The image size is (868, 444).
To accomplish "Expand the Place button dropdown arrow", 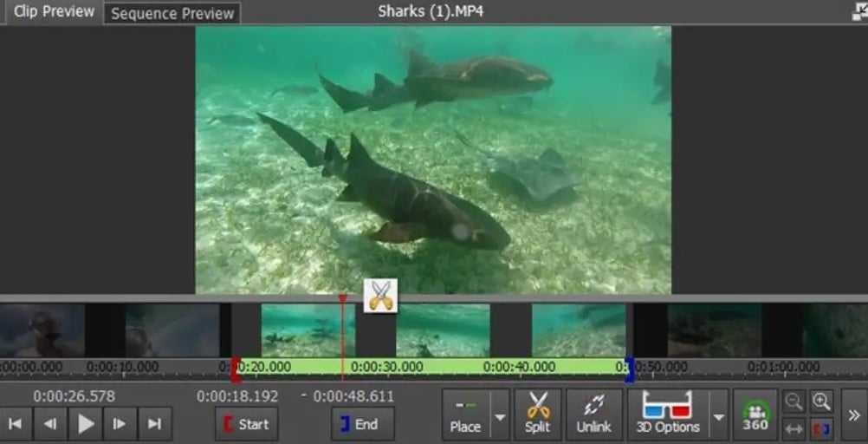I will (500, 415).
